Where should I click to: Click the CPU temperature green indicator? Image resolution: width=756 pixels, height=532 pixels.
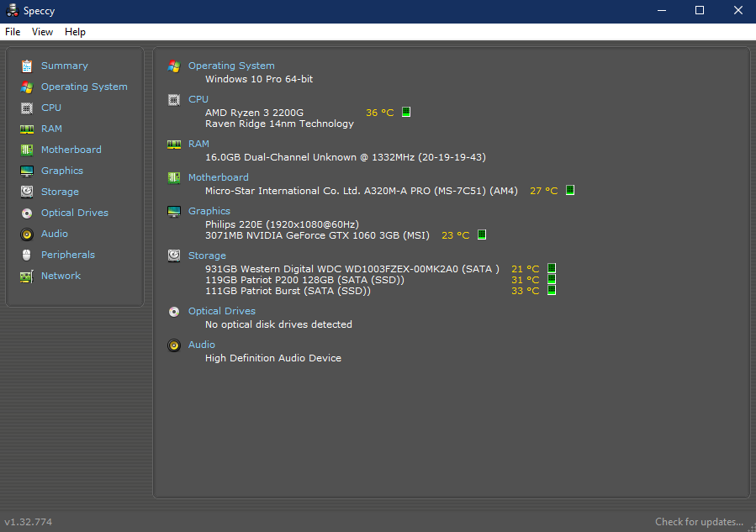pyautogui.click(x=406, y=112)
